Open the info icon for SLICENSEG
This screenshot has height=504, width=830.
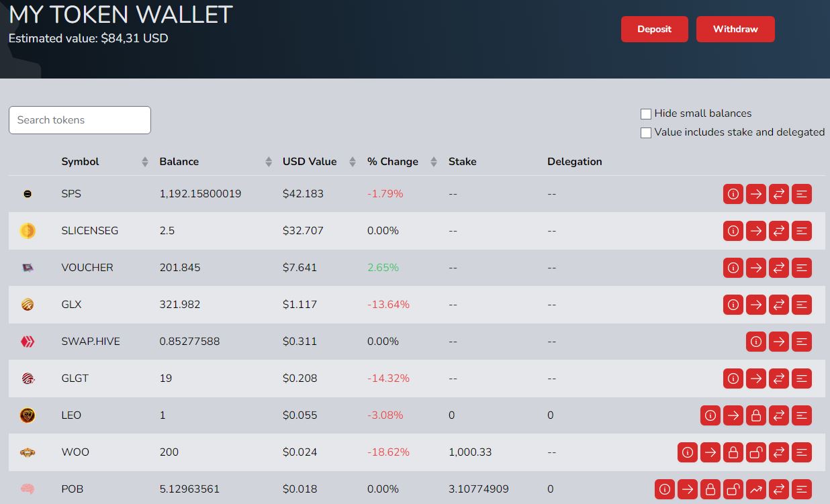point(733,231)
